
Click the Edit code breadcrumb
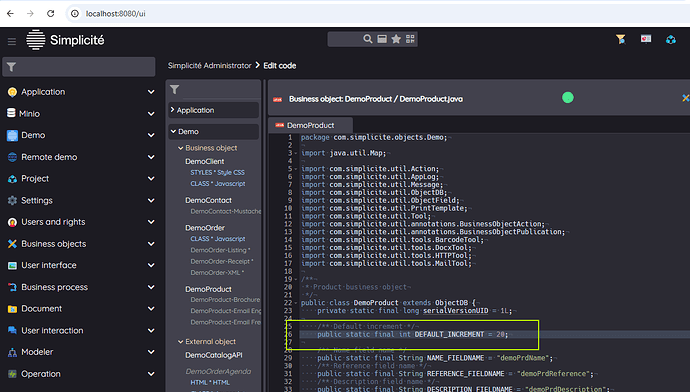(x=279, y=66)
